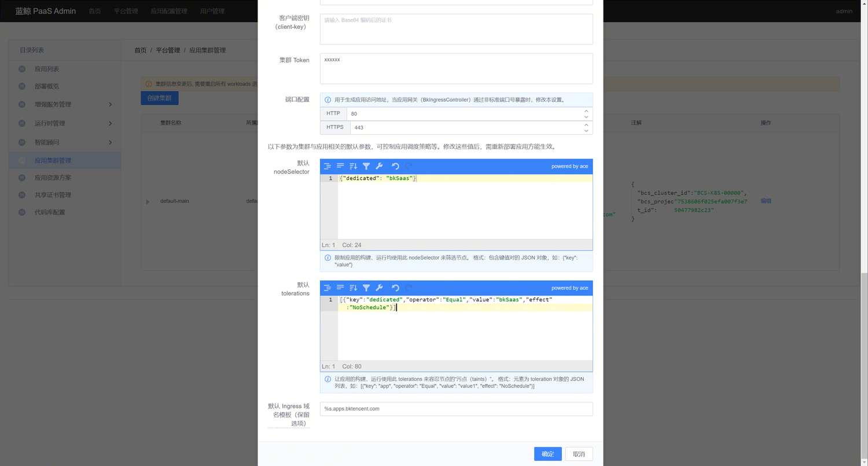Decrease the HTTPS port value
The height and width of the screenshot is (466, 868).
click(x=586, y=131)
